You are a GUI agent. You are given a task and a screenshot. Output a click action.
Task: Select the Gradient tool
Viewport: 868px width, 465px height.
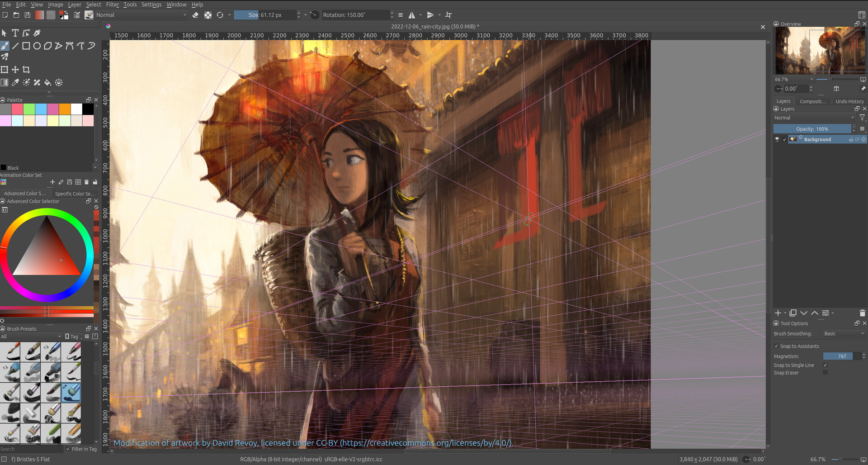point(5,82)
